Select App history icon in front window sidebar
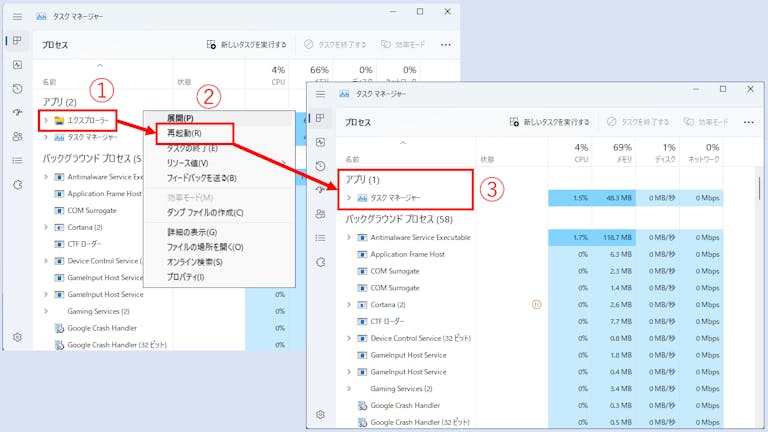The width and height of the screenshot is (768, 432). (320, 166)
